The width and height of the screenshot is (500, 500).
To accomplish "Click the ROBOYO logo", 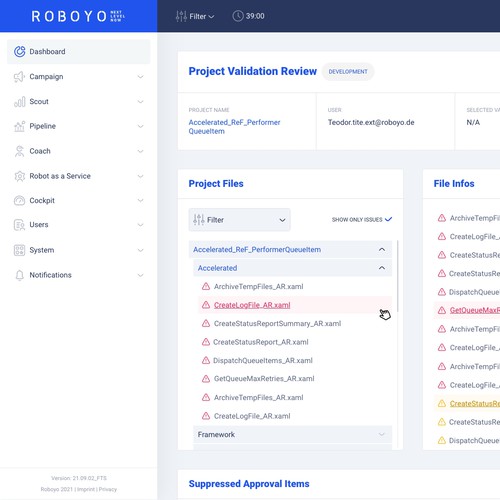I will coord(78,16).
